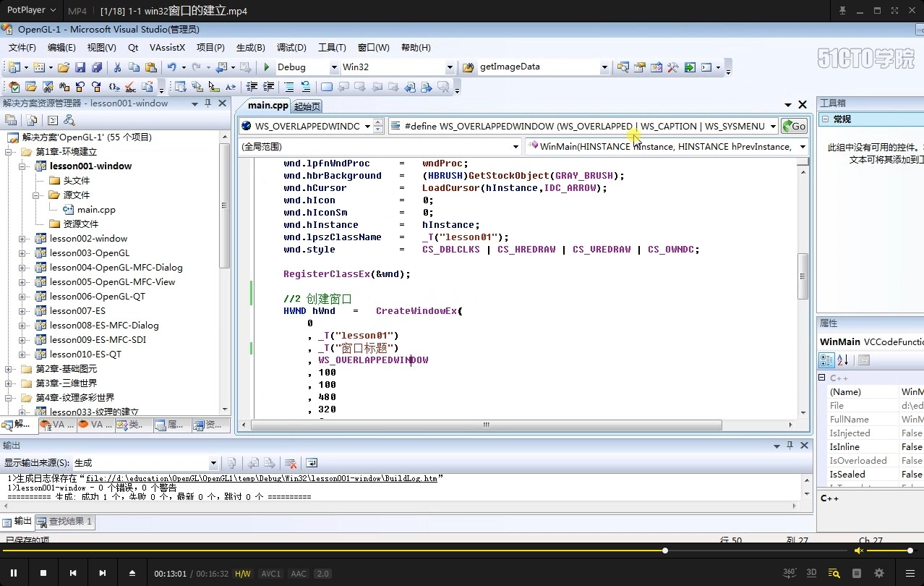Open the 调试(D) menu
The image size is (924, 586).
click(291, 48)
